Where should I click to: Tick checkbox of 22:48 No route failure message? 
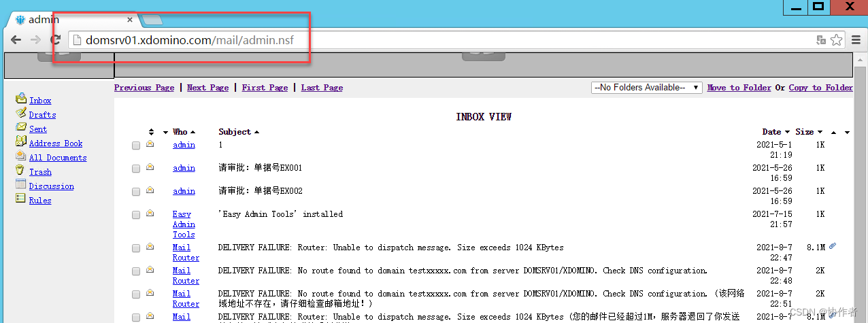tap(136, 271)
